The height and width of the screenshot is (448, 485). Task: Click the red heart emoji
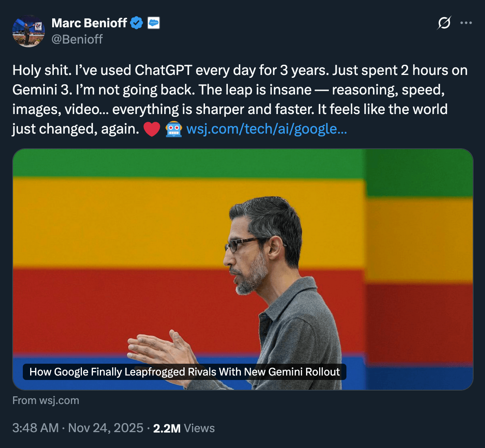pos(152,130)
